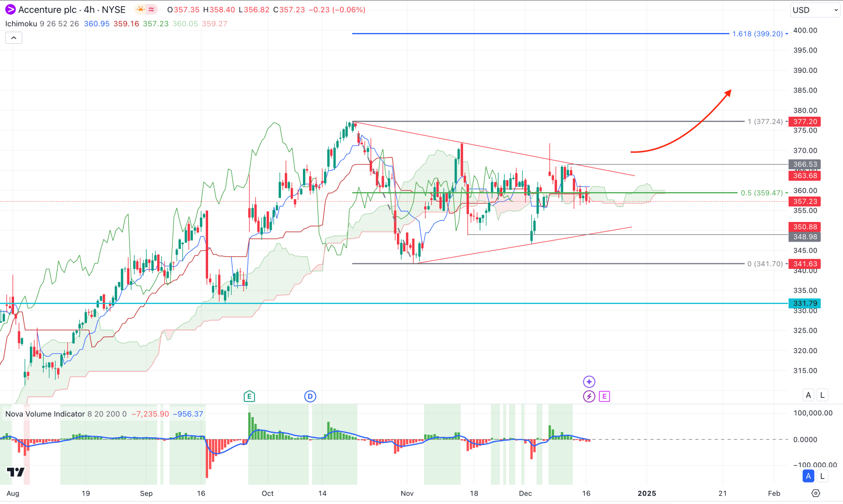Screen dimensions: 843x504
Task: Toggle auto scale A on volume pane
Action: [x=808, y=476]
